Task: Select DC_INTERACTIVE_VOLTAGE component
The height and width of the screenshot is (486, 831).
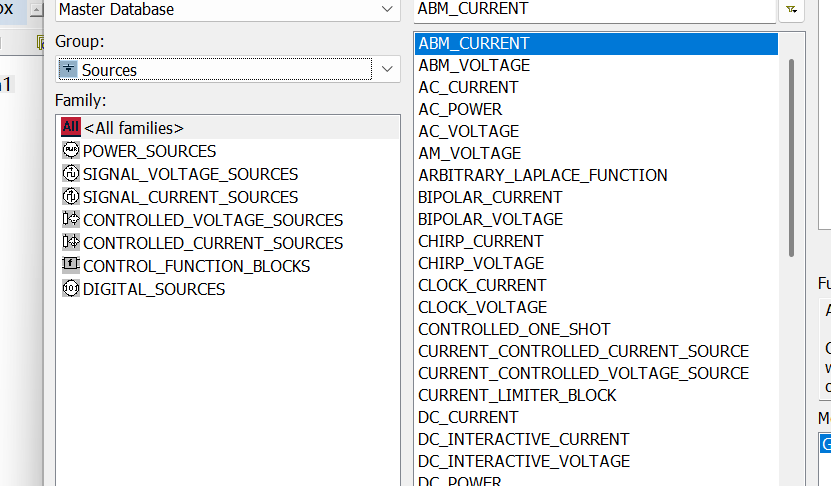Action: (x=523, y=461)
